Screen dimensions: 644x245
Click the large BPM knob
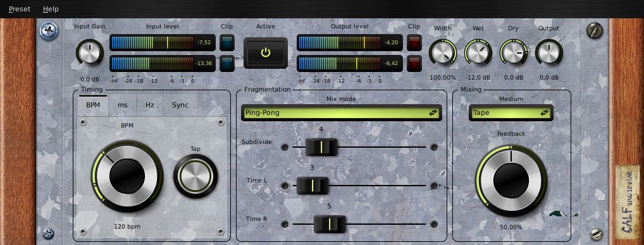127,176
